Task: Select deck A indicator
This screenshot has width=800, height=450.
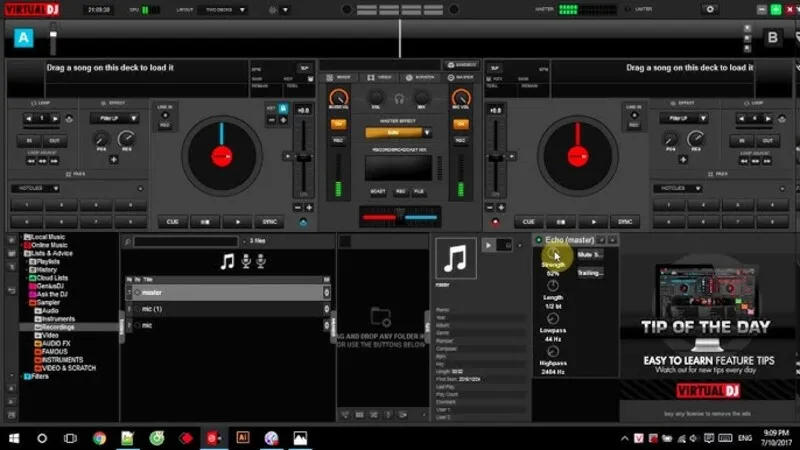Action: coord(23,38)
